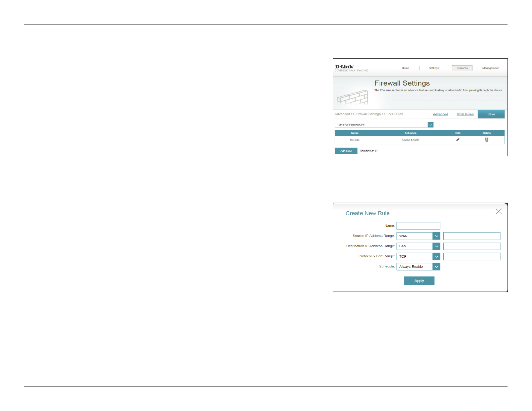This screenshot has height=411, width=532.
Task: Apply the new rule
Action: 419,281
